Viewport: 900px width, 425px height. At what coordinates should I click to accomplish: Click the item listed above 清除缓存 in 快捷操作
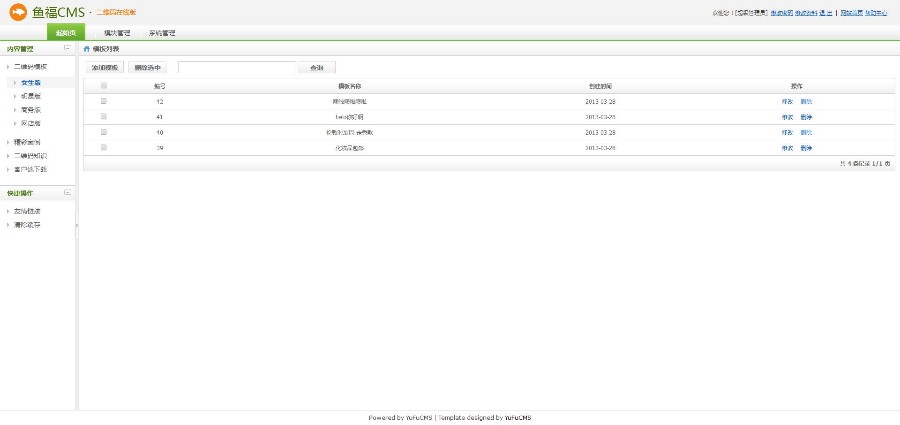click(26, 211)
